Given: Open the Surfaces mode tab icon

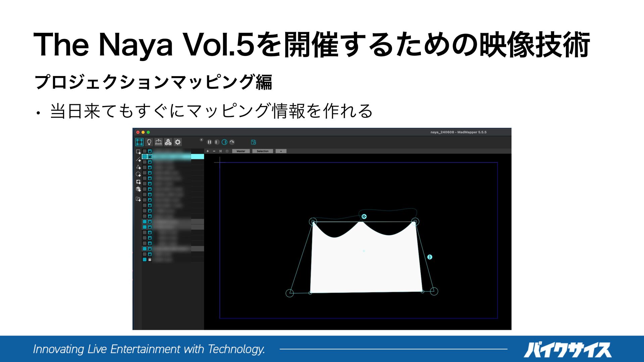Looking at the screenshot, I should (139, 142).
